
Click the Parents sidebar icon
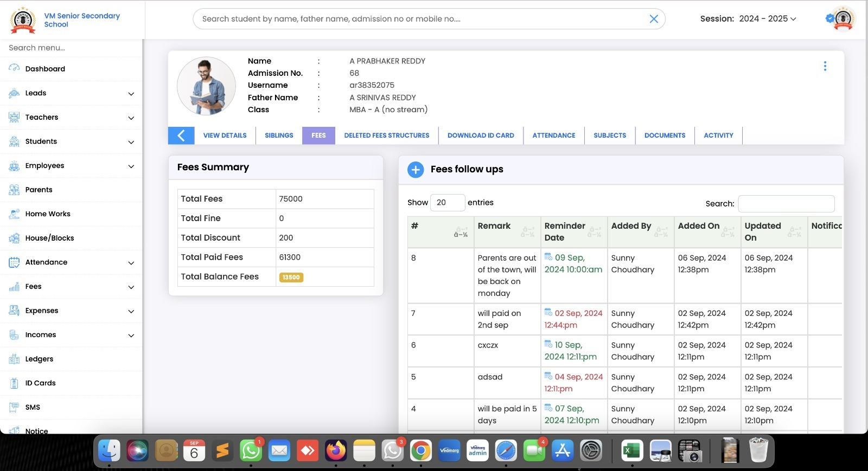coord(14,190)
